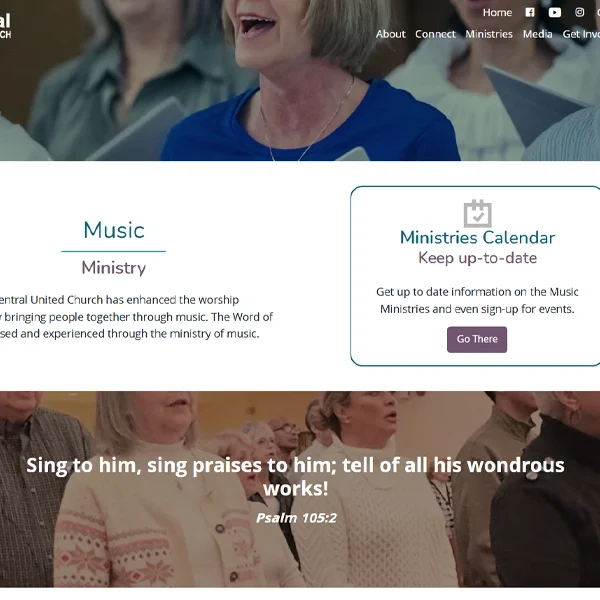Click the Go There button
This screenshot has height=600, width=600.
point(477,339)
